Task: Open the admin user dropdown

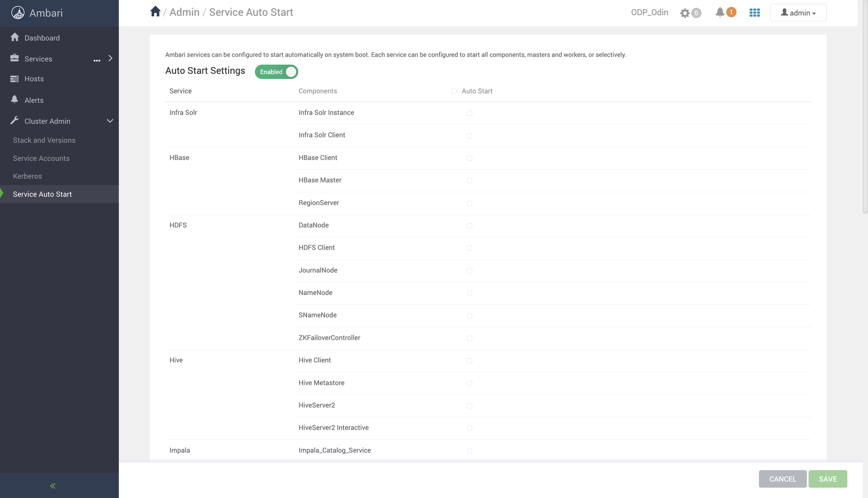Action: (x=798, y=13)
